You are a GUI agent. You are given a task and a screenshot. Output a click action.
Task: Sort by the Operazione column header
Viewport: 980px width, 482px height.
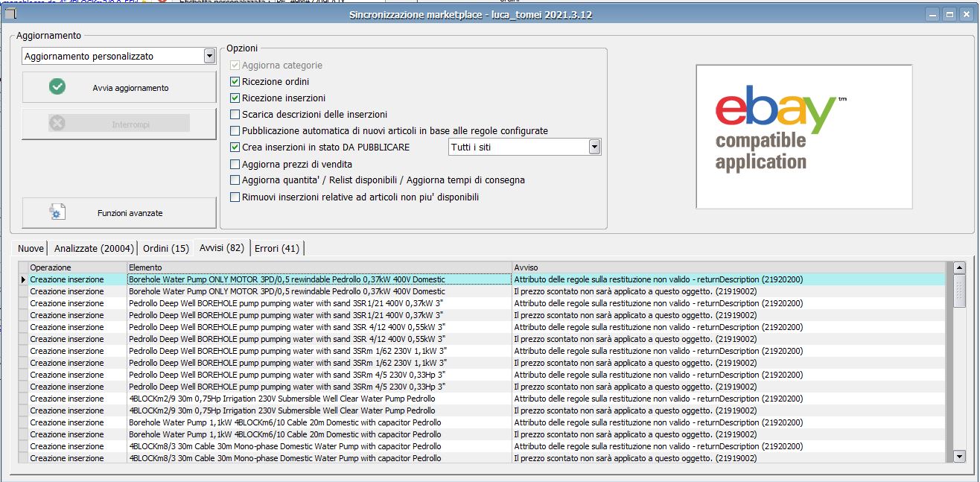(77, 267)
